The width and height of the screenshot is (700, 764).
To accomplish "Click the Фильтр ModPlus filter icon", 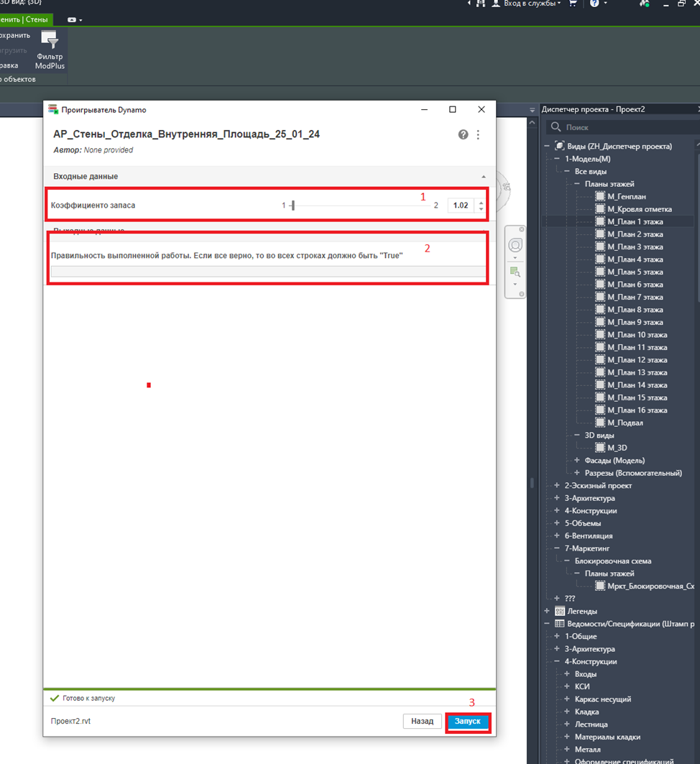I will (x=50, y=40).
